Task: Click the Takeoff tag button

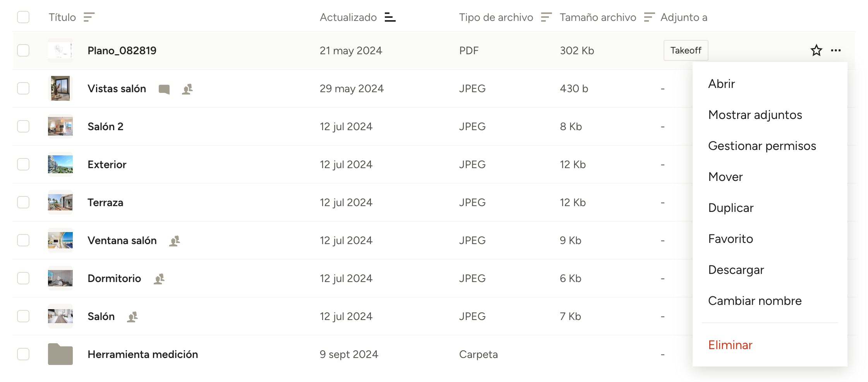Action: pos(686,50)
